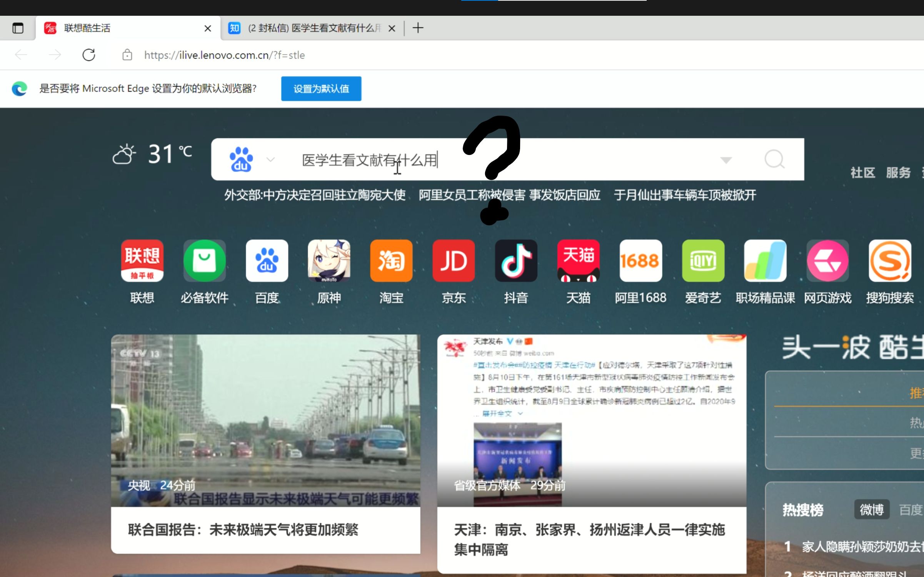Open the 服务 menu item
This screenshot has height=577, width=924.
click(898, 173)
